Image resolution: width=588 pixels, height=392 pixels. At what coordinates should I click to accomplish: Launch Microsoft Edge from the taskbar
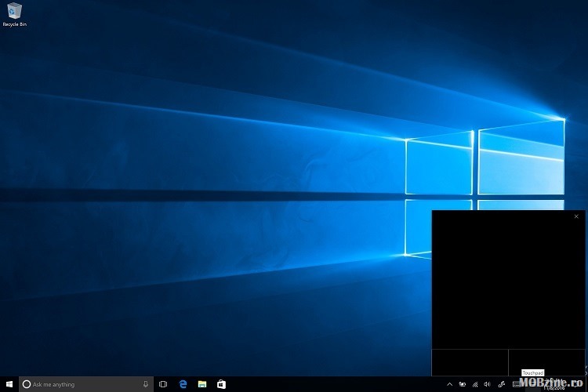point(183,384)
